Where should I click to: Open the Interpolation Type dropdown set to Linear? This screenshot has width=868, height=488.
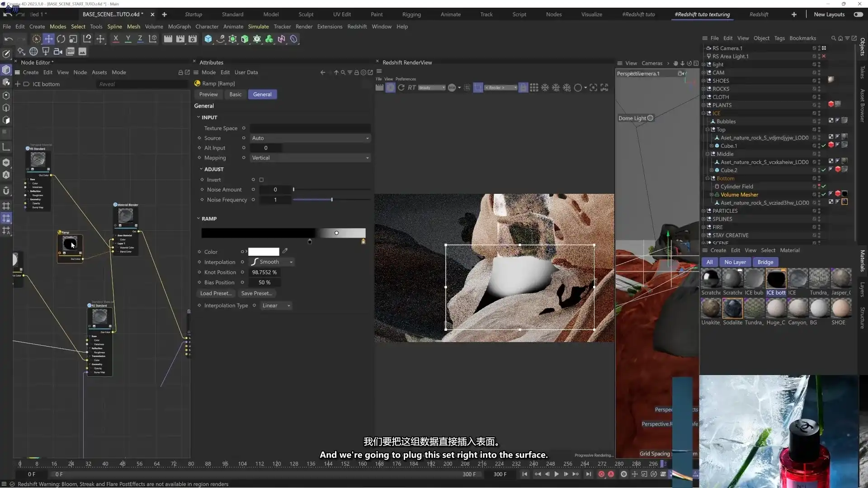pyautogui.click(x=276, y=305)
